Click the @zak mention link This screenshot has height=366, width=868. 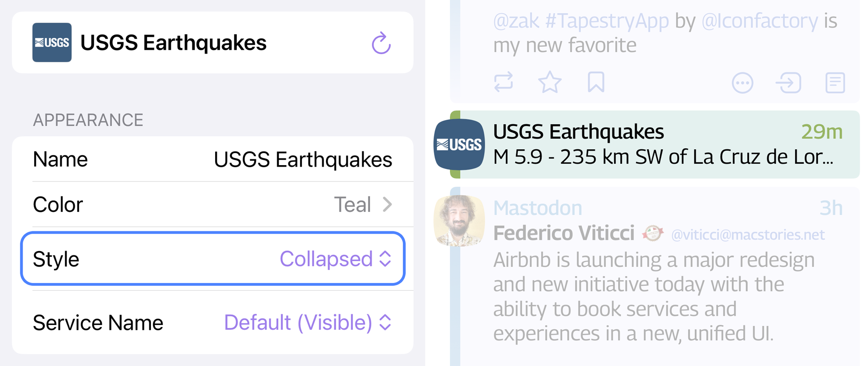click(x=516, y=21)
